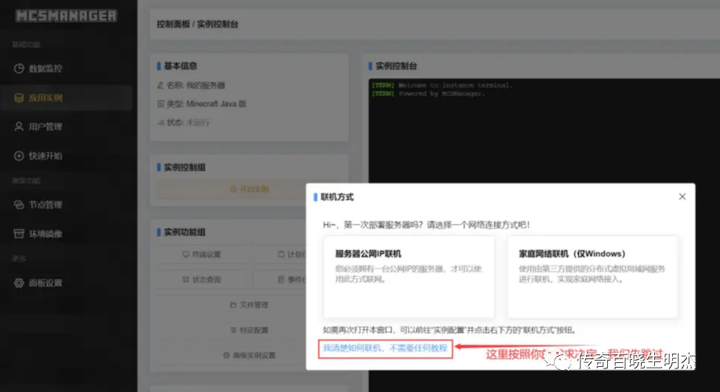
Task: Click the 类型: Minecraft Java 版 text
Action: pos(206,104)
